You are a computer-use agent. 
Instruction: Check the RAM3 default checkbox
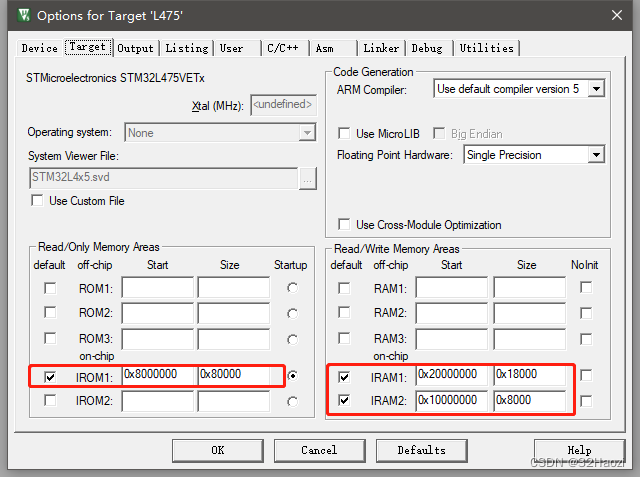click(344, 338)
